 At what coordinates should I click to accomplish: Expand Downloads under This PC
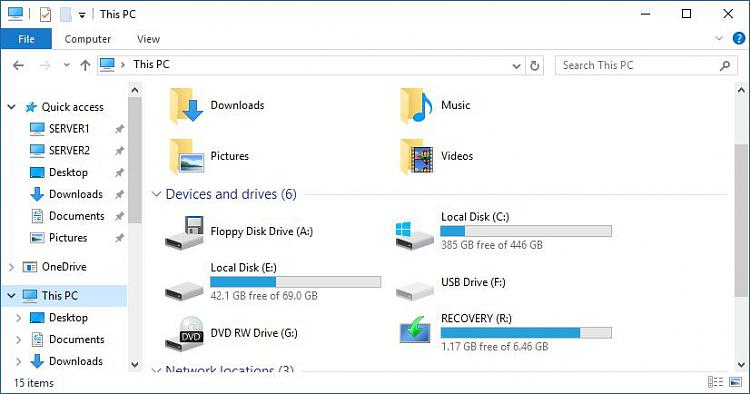pyautogui.click(x=19, y=361)
